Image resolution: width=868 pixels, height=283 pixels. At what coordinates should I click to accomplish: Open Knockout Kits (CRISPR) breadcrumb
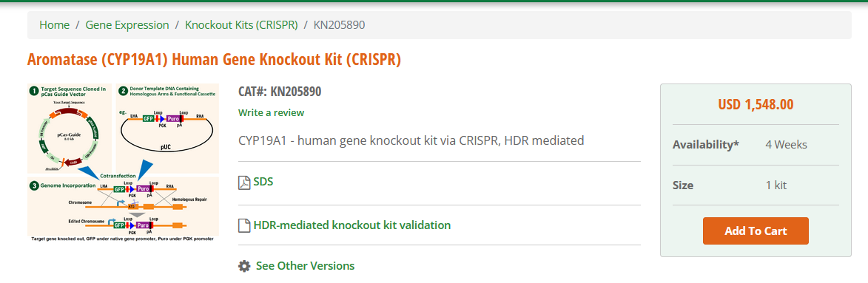[241, 25]
